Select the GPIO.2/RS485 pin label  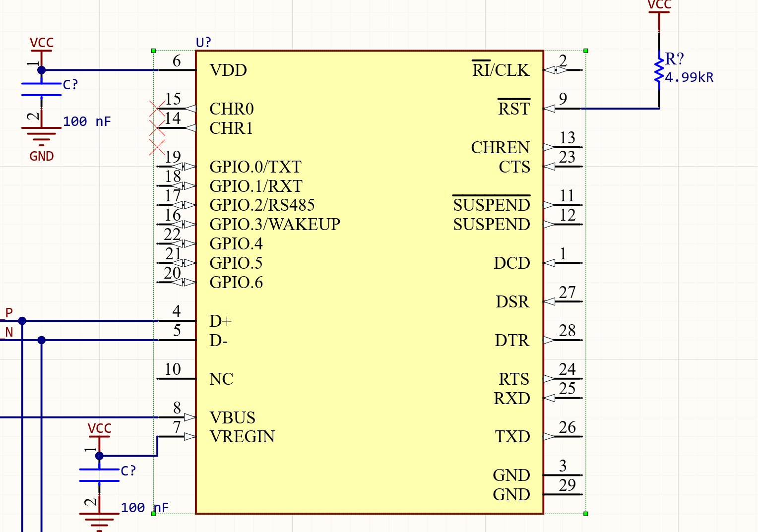[262, 205]
